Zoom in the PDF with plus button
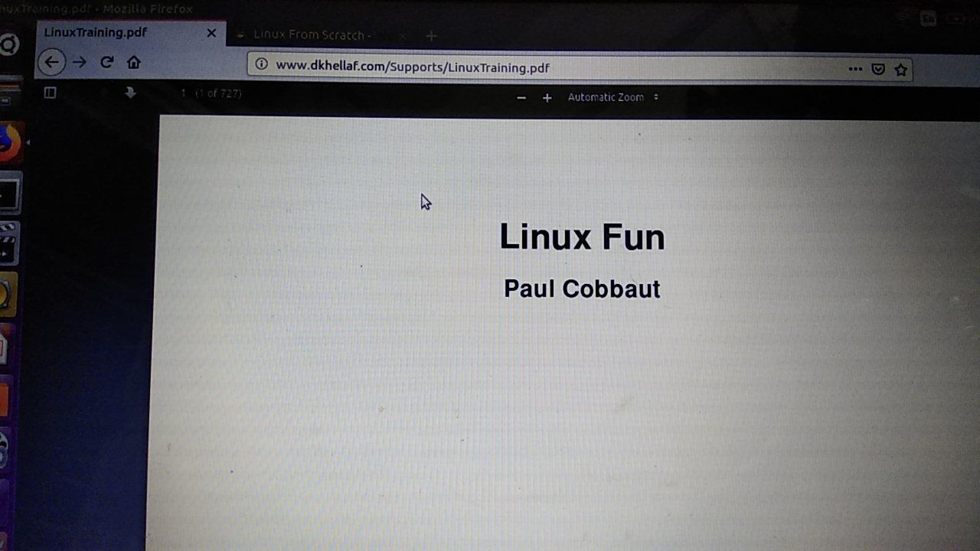Screen dimensions: 980x551 coord(547,97)
